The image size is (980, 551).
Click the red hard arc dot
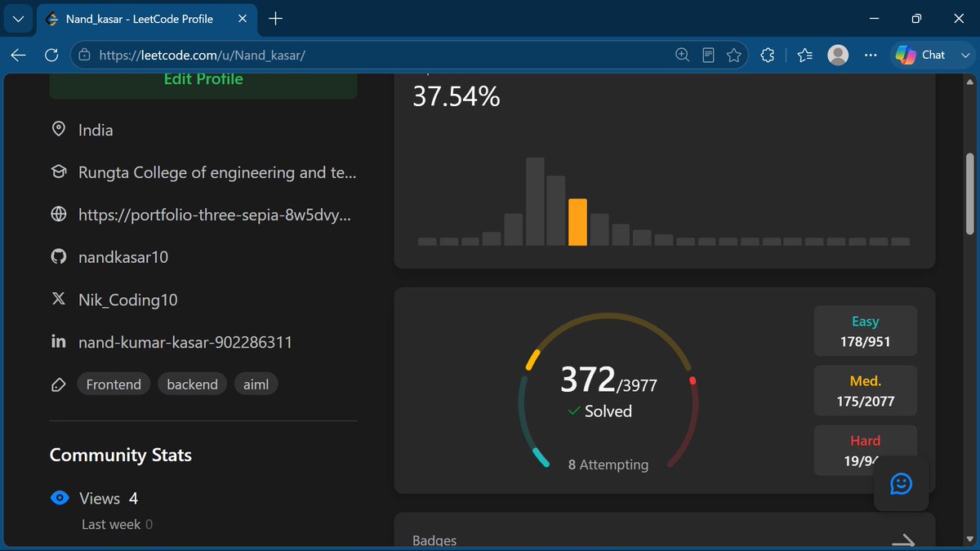click(x=693, y=380)
